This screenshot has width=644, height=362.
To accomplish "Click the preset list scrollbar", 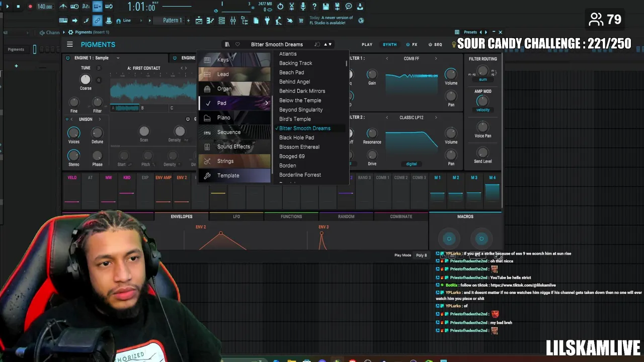I will click(346, 63).
